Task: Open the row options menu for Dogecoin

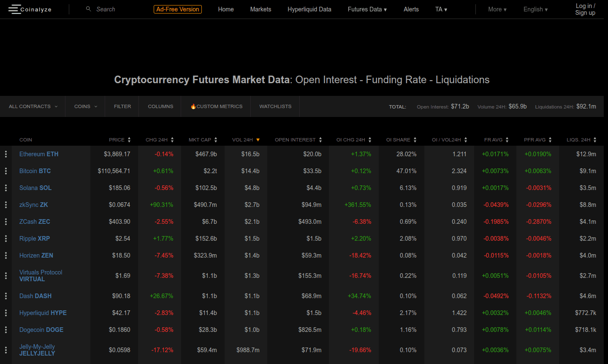Action: pyautogui.click(x=6, y=329)
